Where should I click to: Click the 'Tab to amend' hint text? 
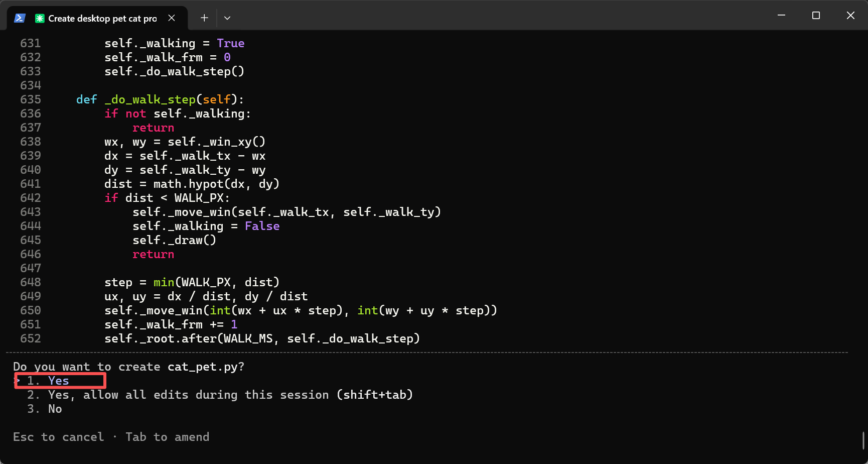pyautogui.click(x=167, y=437)
